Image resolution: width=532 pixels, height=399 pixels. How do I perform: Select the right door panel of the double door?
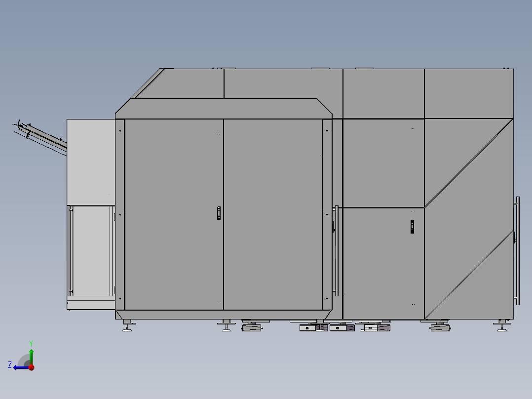pos(273,214)
